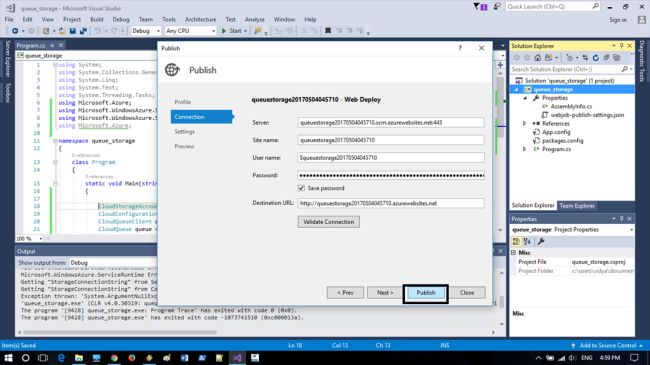The image size is (650, 365).
Task: Switch to the Solution Explorer bottom tab
Action: (x=533, y=206)
